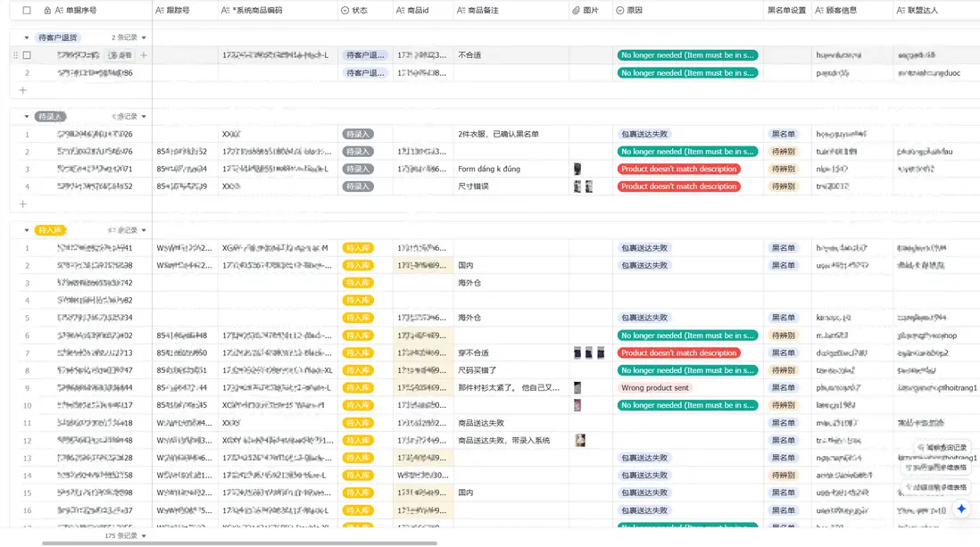Click the 黑名单 tag in 2件衣服，已确认黑名单 row
The height and width of the screenshot is (547, 980).
[x=783, y=134]
